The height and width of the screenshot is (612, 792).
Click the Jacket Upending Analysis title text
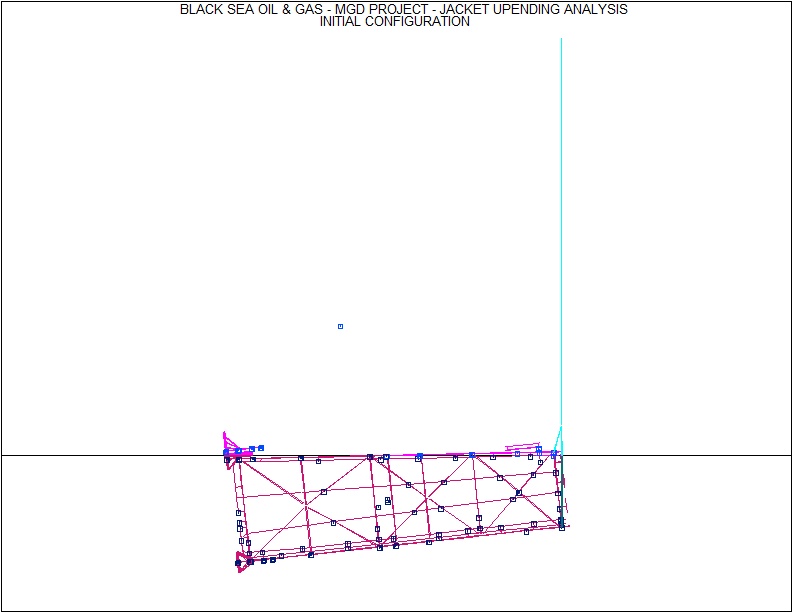tap(403, 9)
